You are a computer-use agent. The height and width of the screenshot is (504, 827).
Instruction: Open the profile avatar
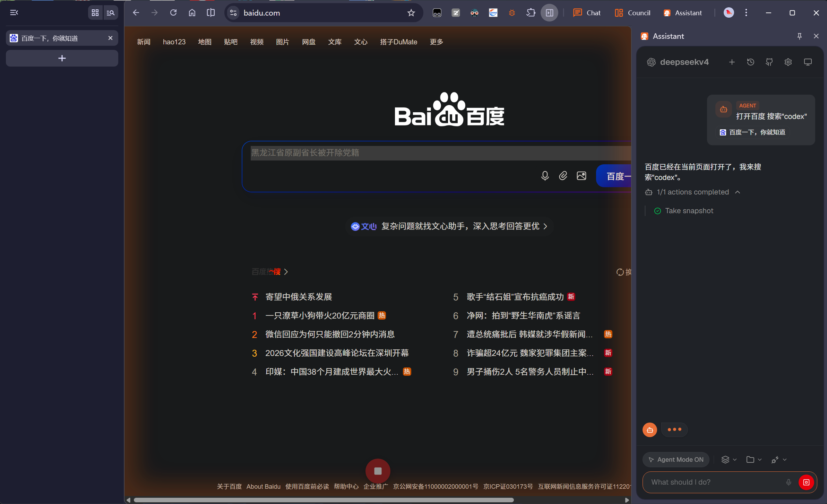pos(729,13)
